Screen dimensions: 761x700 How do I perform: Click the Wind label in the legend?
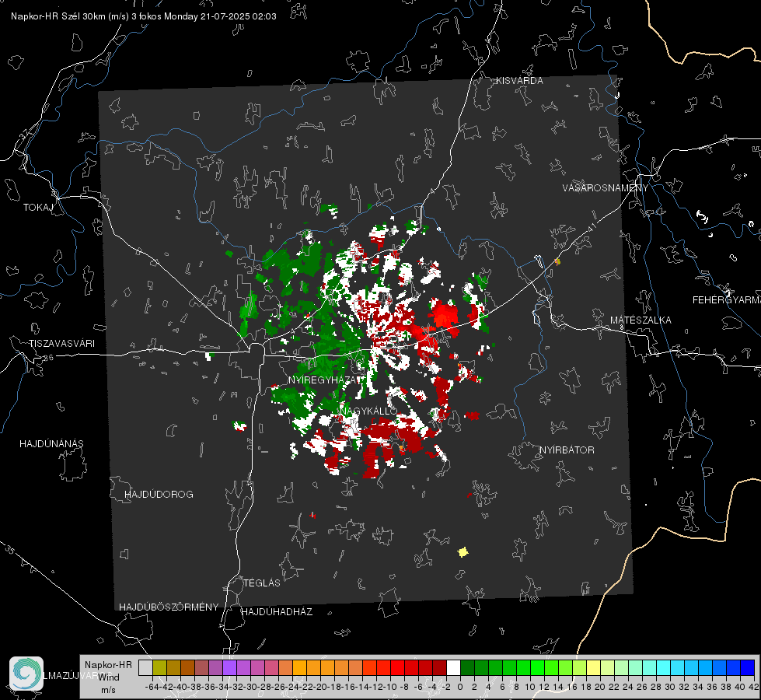click(x=109, y=677)
